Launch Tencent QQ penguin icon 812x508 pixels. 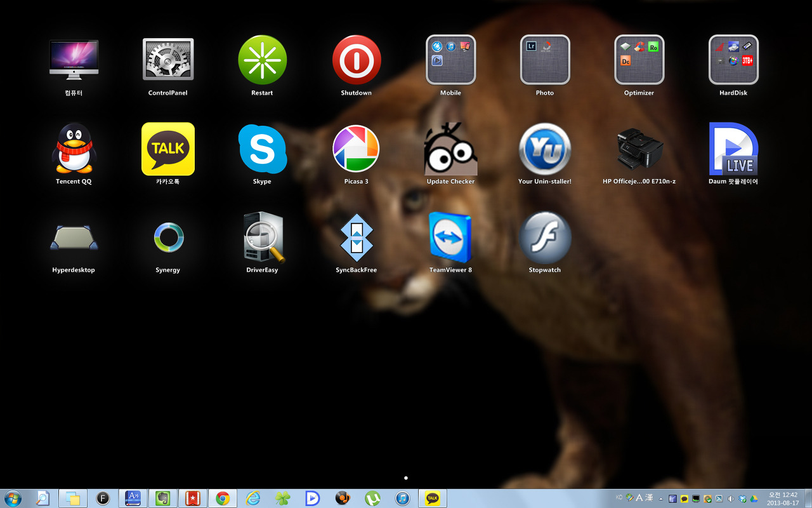click(74, 149)
